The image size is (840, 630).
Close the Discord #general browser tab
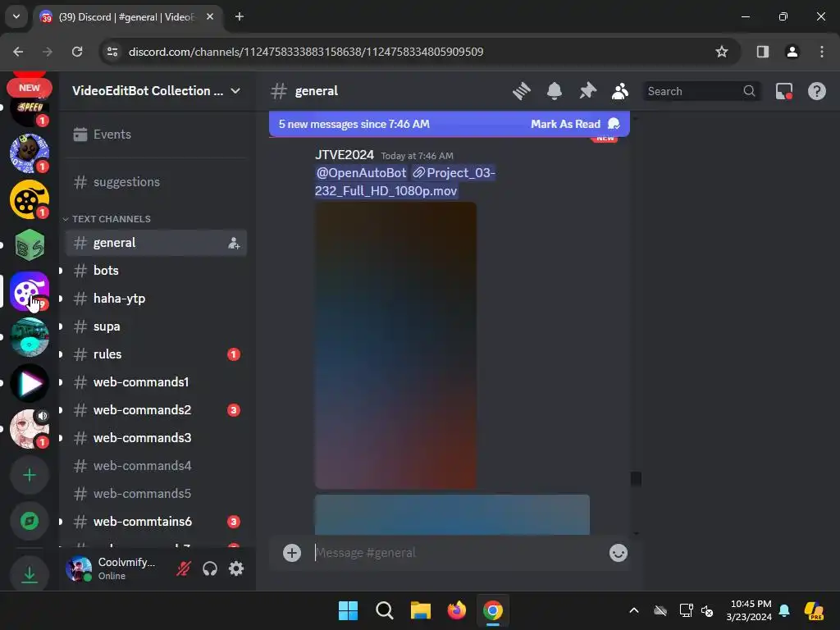(x=210, y=16)
